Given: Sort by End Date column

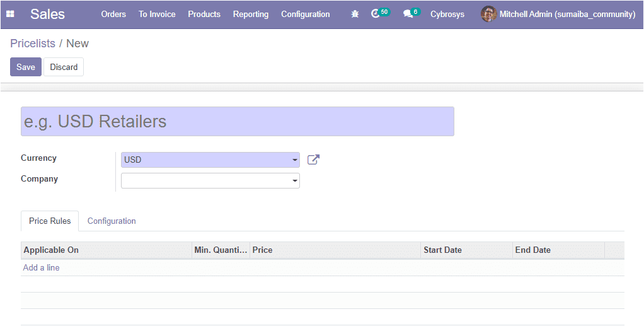Looking at the screenshot, I should click(x=558, y=250).
